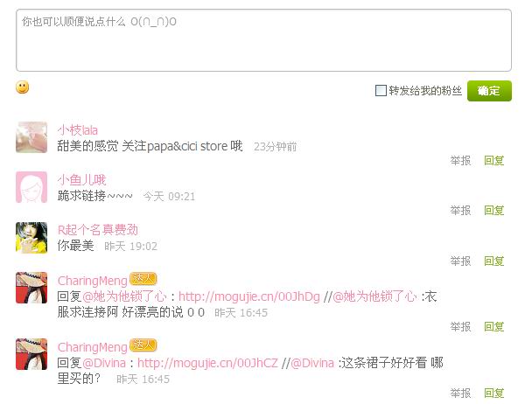The width and height of the screenshot is (532, 404).
Task: Focus the comment text box
Action: coord(263,40)
